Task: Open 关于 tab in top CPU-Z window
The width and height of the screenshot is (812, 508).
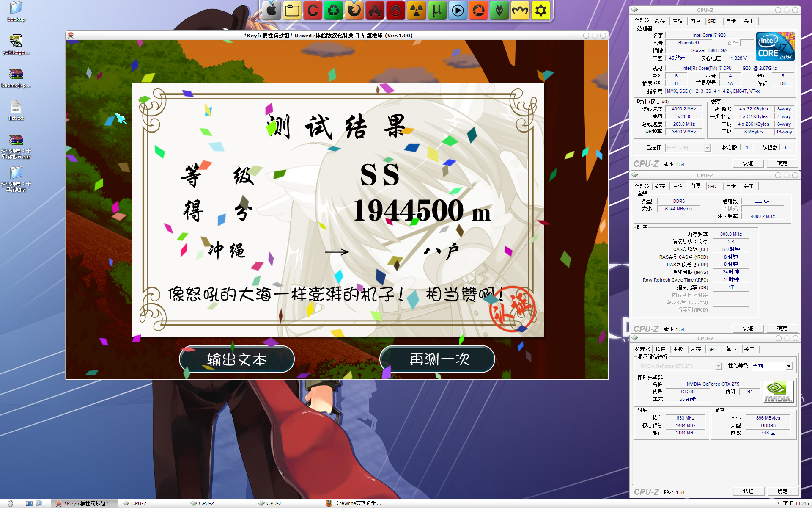Action: [749, 21]
